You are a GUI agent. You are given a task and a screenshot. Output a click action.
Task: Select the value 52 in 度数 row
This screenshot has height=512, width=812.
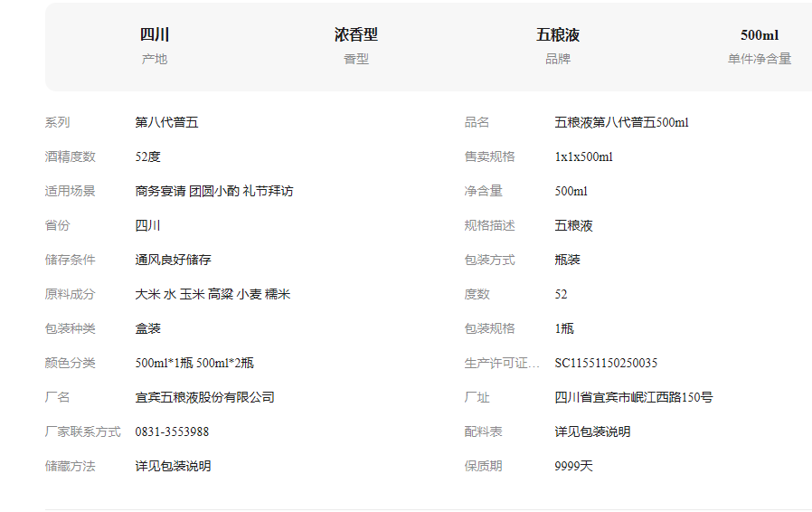tap(561, 294)
